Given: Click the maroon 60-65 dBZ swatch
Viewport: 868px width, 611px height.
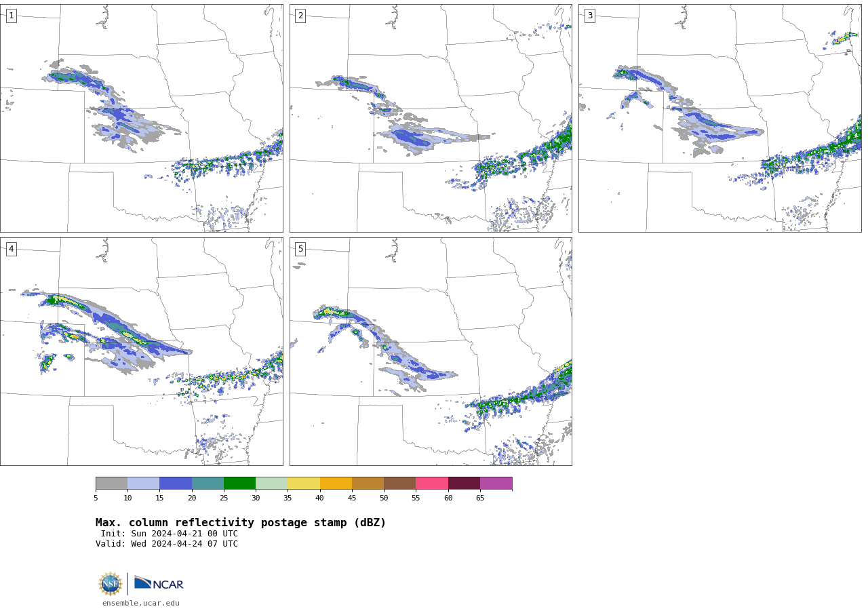Looking at the screenshot, I should pos(464,484).
